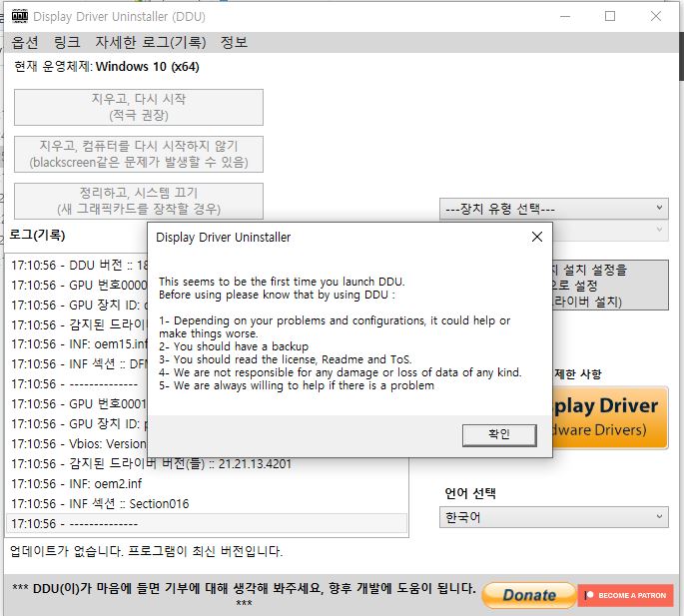Image resolution: width=684 pixels, height=616 pixels.
Task: Open the 옵션 menu
Action: point(25,42)
